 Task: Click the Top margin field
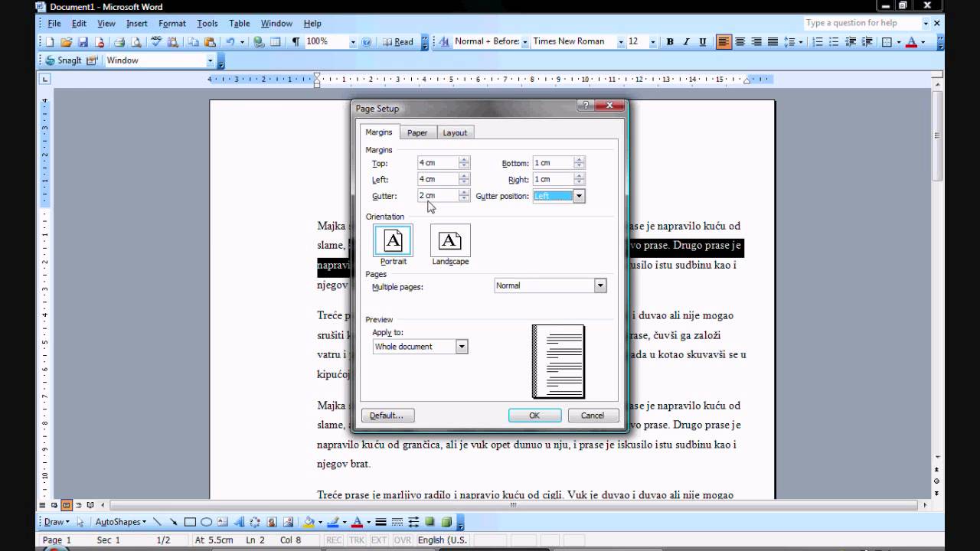pos(438,163)
